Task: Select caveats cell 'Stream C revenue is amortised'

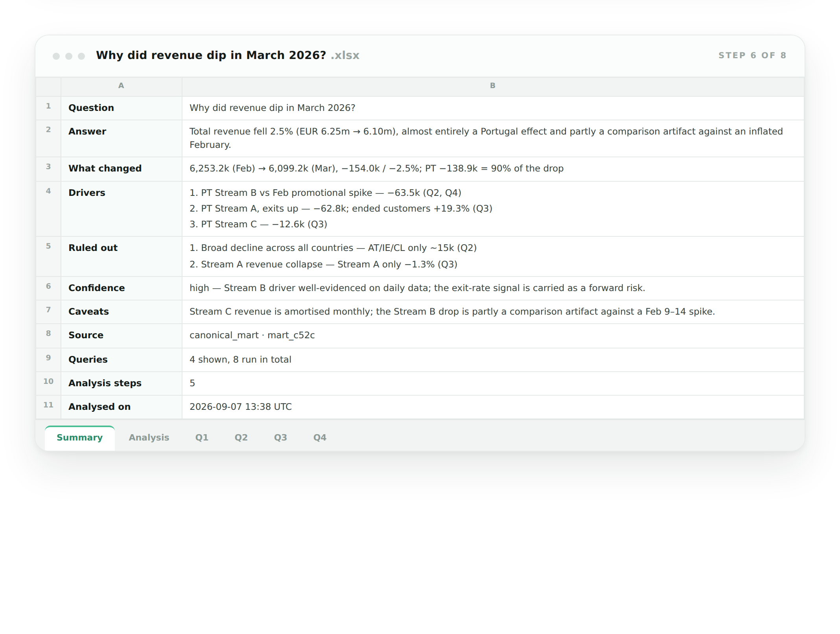Action: point(493,312)
